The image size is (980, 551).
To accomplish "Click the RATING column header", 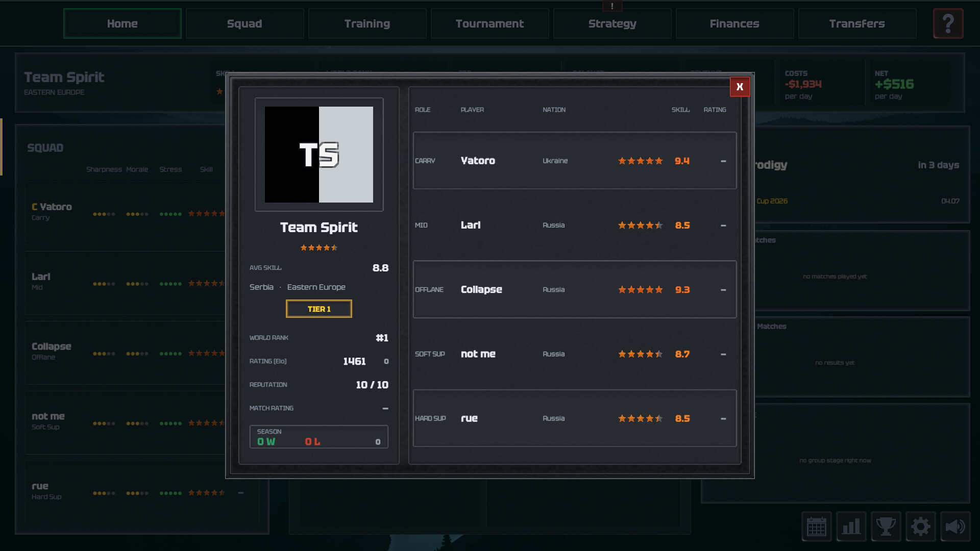I will (715, 110).
